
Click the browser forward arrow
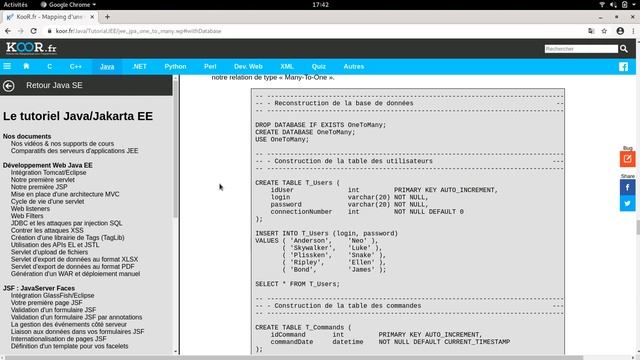coord(20,31)
